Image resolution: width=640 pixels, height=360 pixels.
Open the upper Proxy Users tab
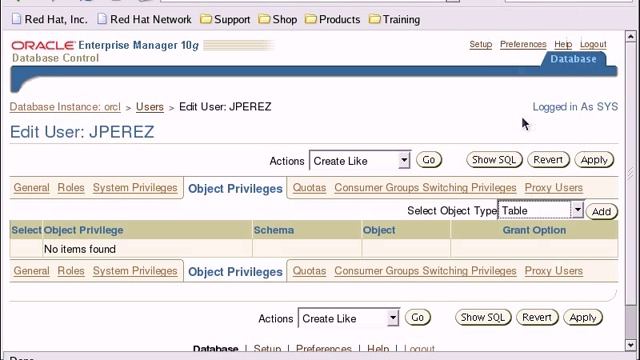point(553,188)
